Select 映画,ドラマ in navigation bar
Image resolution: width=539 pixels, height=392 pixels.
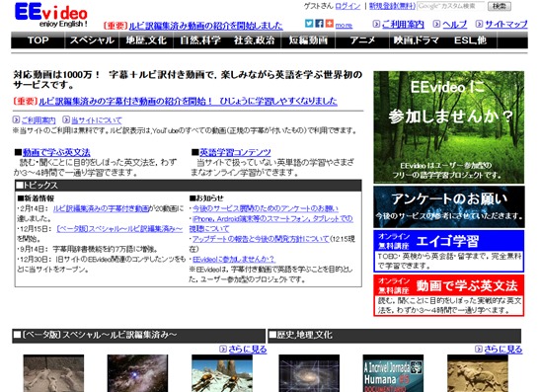[417, 40]
